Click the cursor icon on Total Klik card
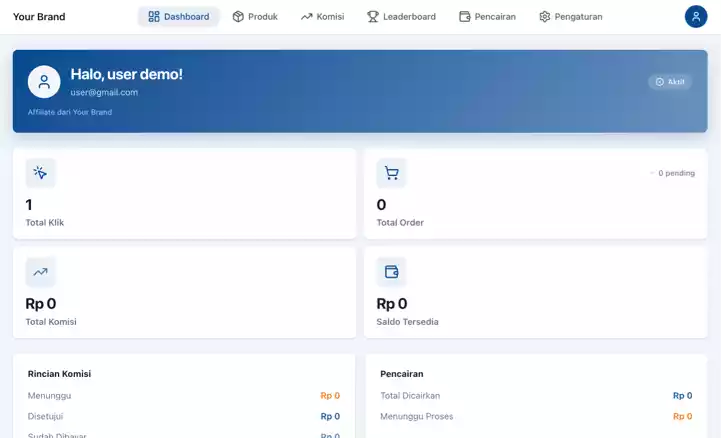The height and width of the screenshot is (438, 721). [40, 173]
